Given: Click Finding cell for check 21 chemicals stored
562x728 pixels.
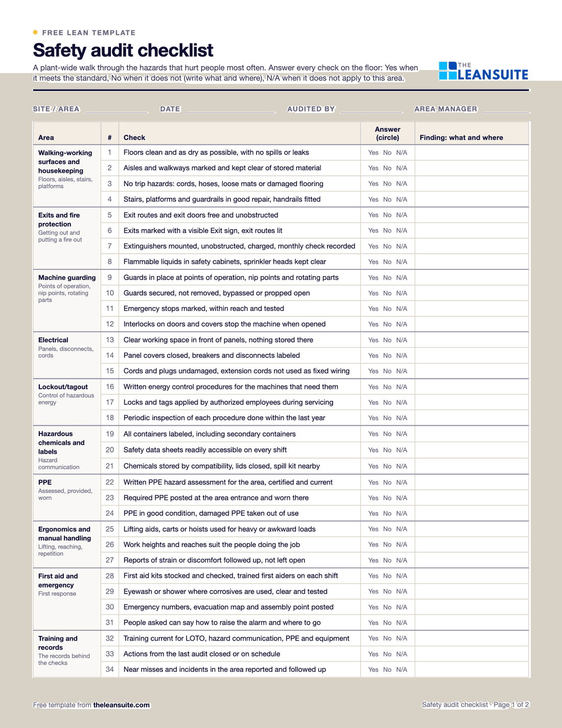Looking at the screenshot, I should [x=472, y=466].
